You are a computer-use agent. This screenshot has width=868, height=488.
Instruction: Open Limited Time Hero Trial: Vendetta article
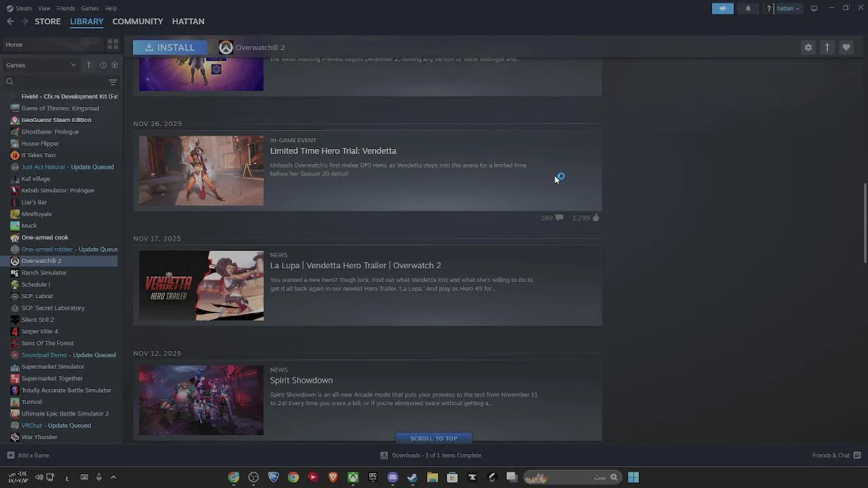click(333, 151)
